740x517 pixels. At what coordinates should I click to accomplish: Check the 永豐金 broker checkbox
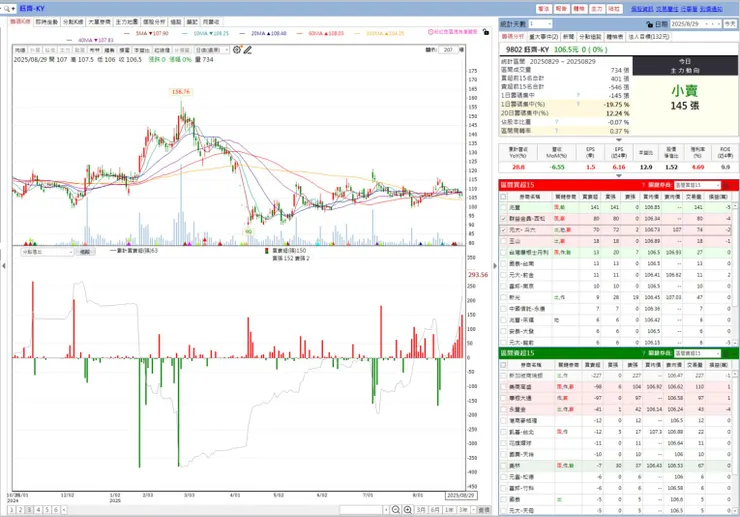[504, 409]
